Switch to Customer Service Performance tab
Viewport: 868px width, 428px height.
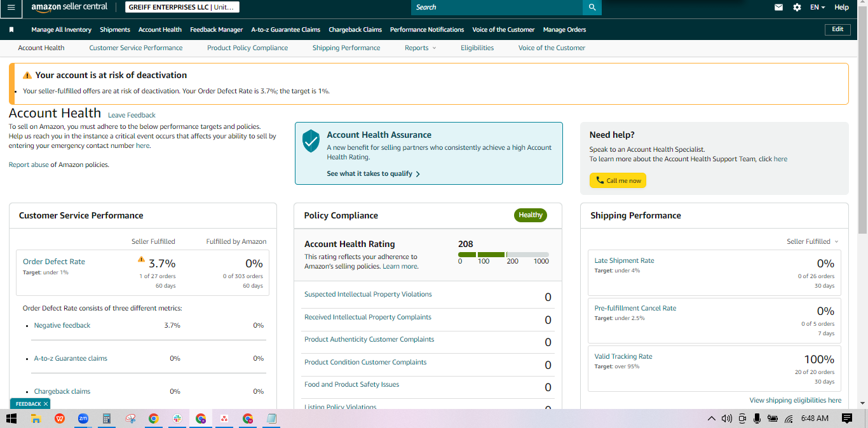[136, 48]
